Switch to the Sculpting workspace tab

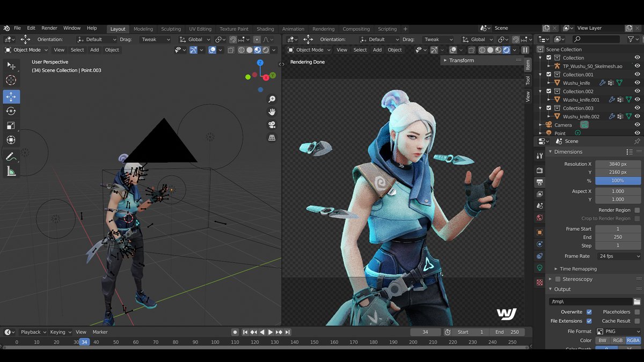(171, 29)
